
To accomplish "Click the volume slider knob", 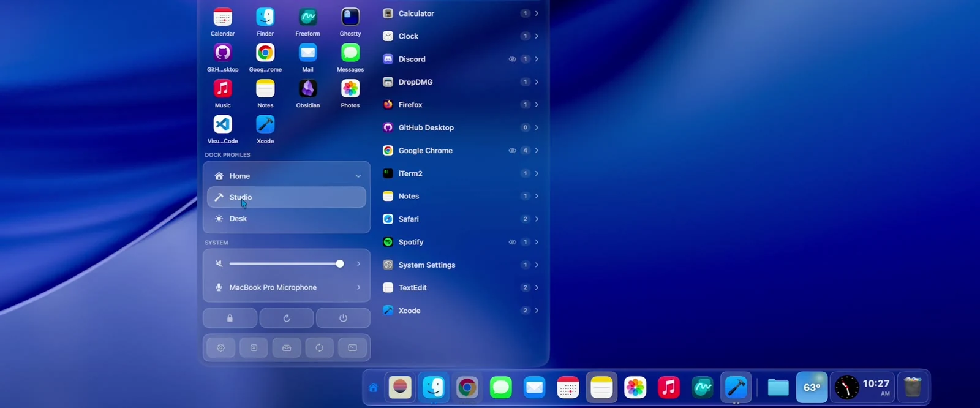I will click(340, 264).
